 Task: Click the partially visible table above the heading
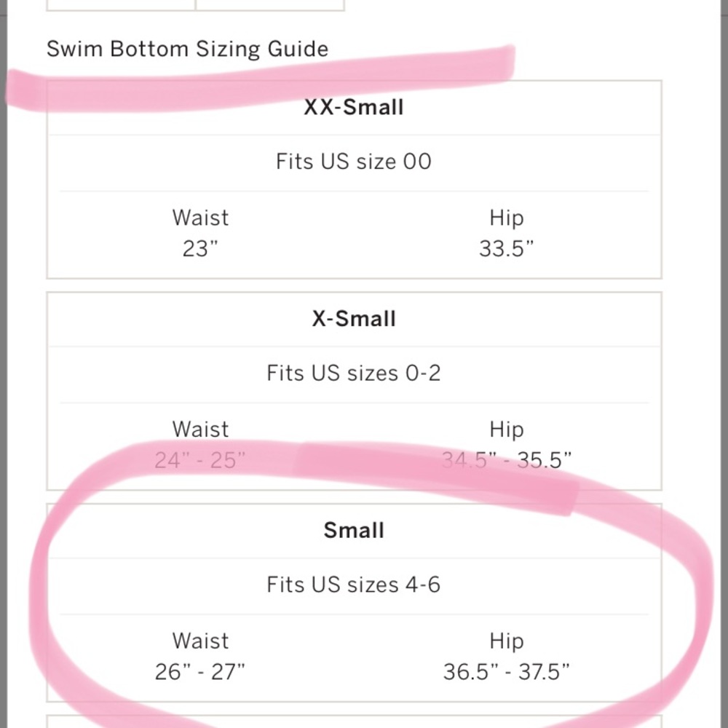pyautogui.click(x=195, y=5)
